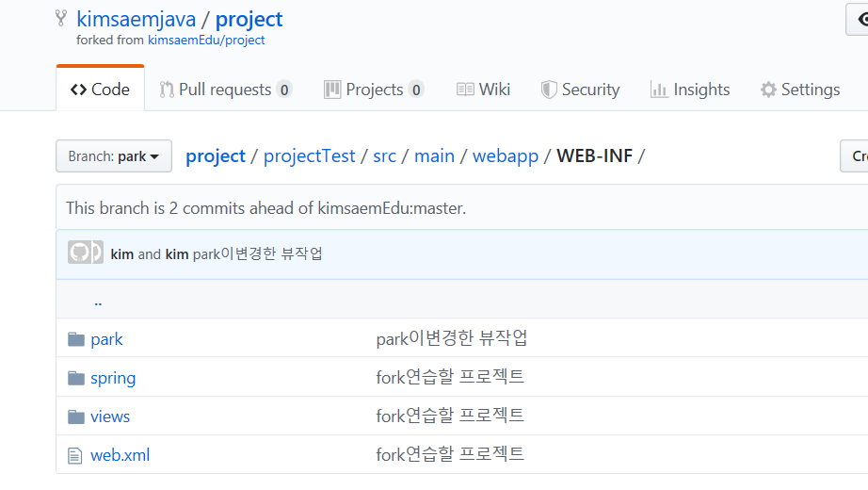Go to webapp in breadcrumb

506,156
